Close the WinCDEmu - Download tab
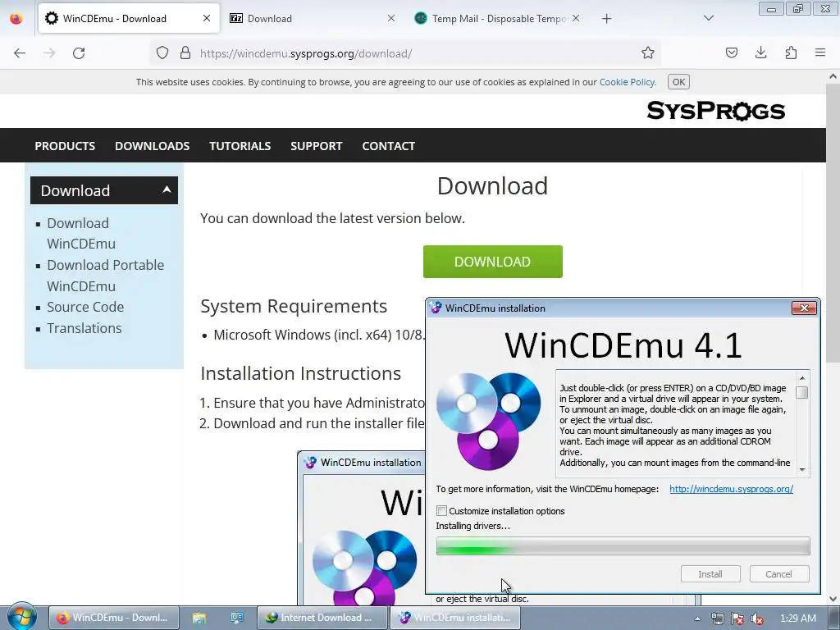Viewport: 840px width, 630px height. [207, 18]
